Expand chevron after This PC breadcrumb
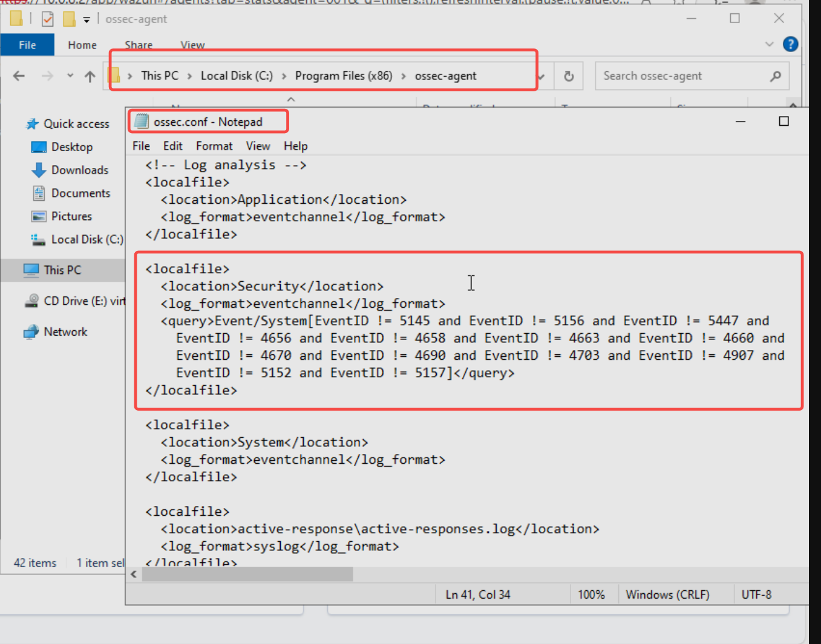 tap(189, 76)
